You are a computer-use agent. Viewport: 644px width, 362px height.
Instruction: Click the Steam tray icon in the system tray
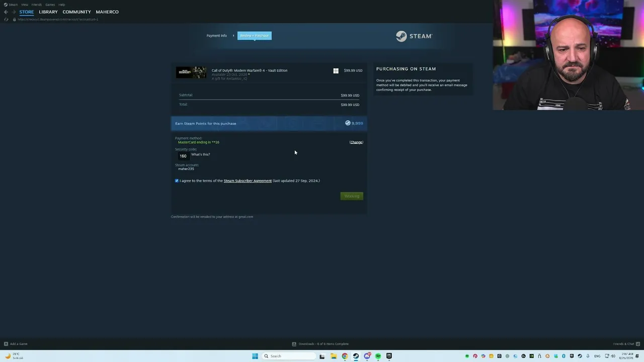pyautogui.click(x=580, y=356)
